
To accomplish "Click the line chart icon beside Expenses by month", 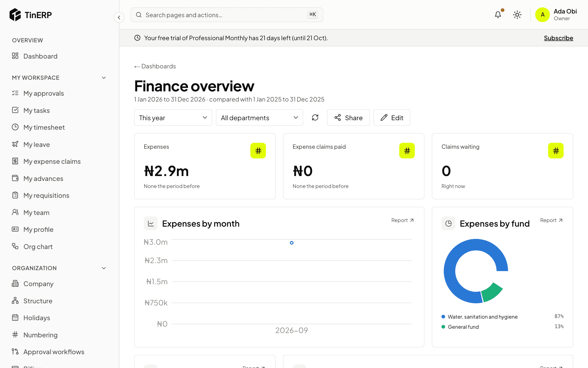I will click(x=151, y=224).
